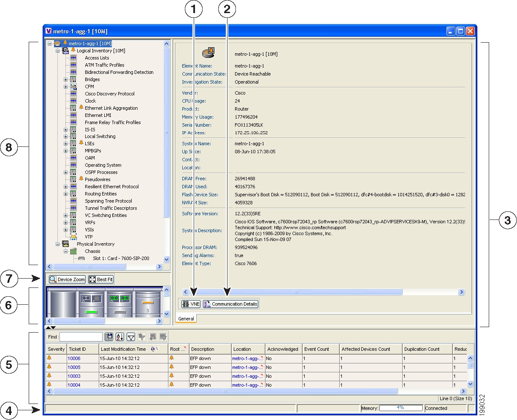Expand the CFM tree node

tap(65, 87)
